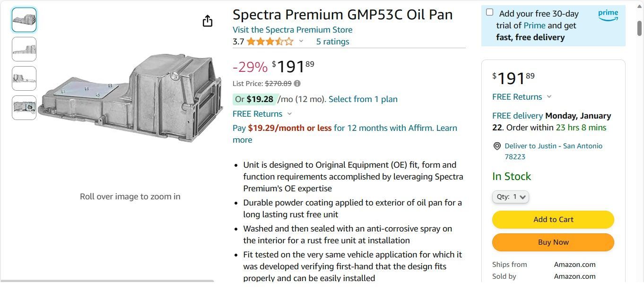Click the Add to Cart button

[x=553, y=220]
